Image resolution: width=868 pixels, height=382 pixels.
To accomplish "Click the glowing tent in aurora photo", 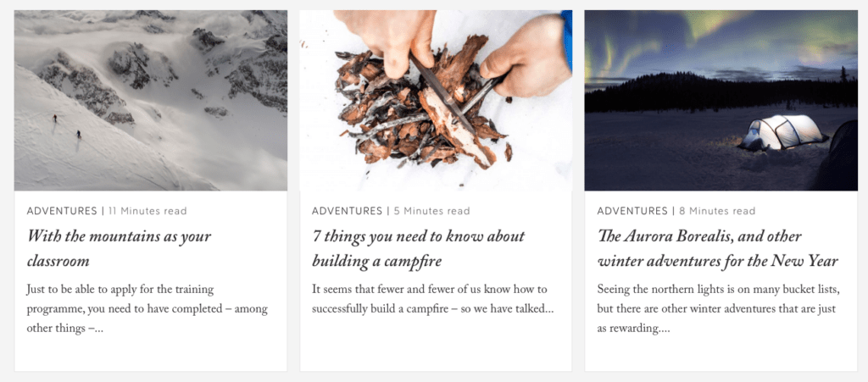I will (x=782, y=133).
